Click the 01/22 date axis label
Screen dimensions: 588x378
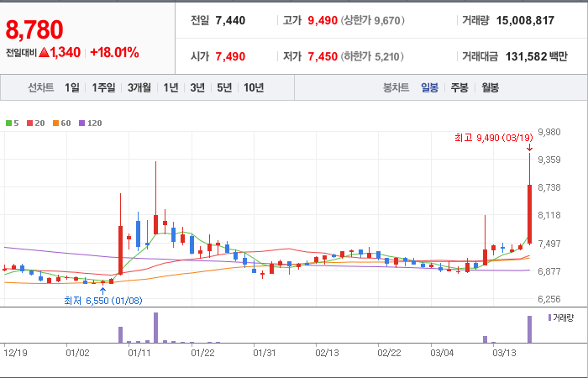tap(202, 353)
